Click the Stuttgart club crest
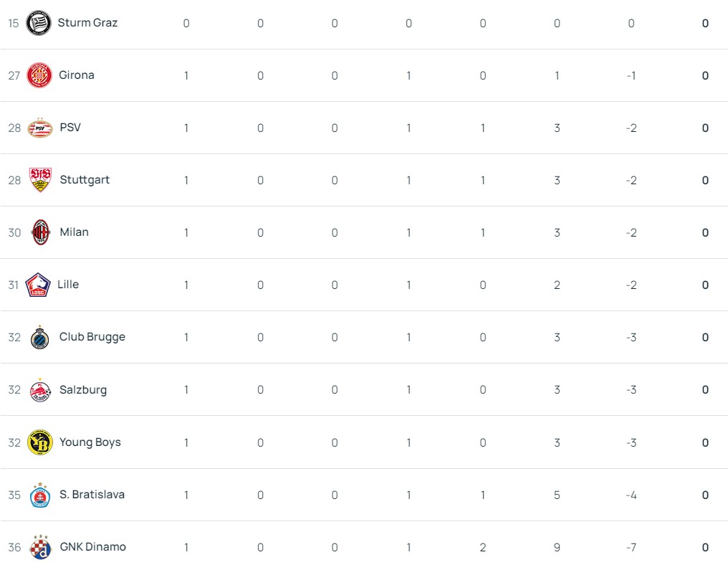 tap(40, 180)
